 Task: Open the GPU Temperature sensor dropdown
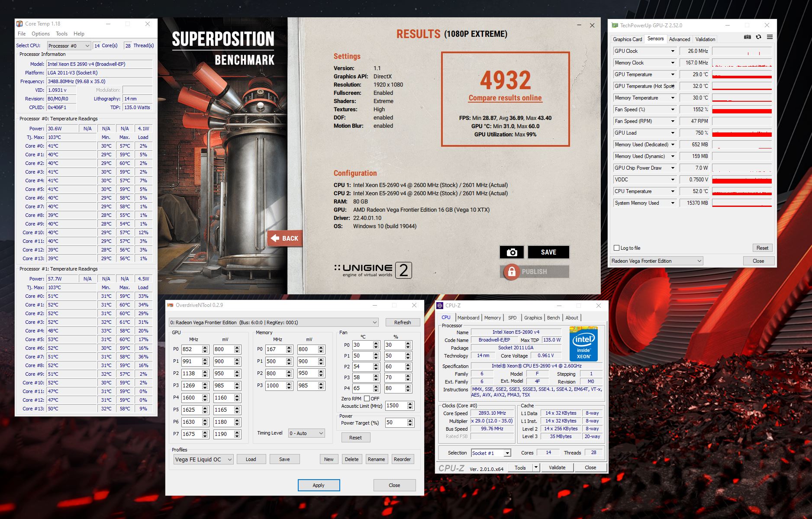tap(673, 74)
